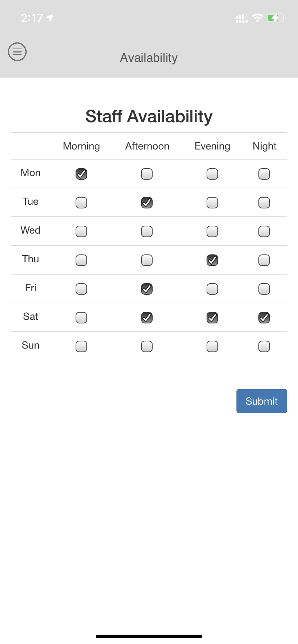
Task: Uncheck Friday Afternoon availability
Action: click(x=147, y=289)
